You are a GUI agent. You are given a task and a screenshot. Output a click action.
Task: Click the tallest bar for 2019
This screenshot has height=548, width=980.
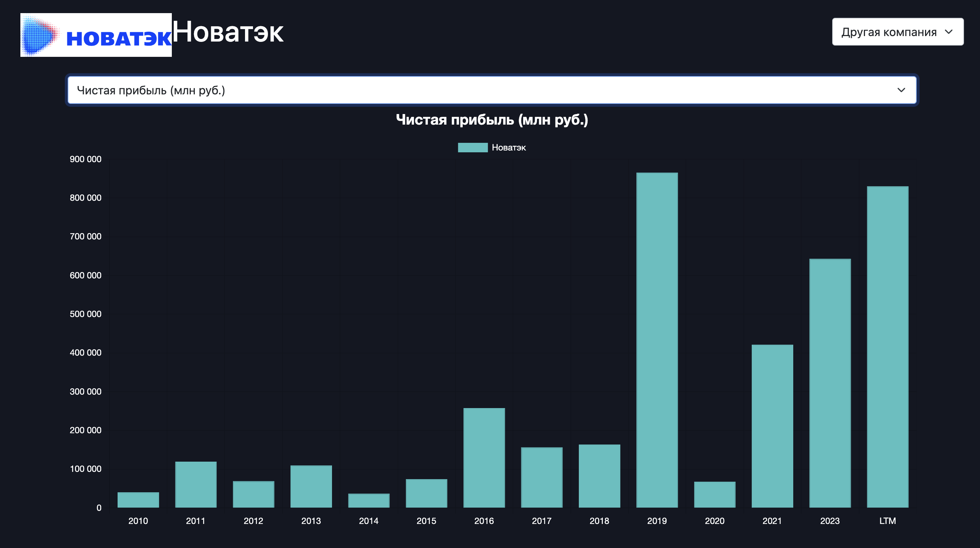tap(657, 340)
